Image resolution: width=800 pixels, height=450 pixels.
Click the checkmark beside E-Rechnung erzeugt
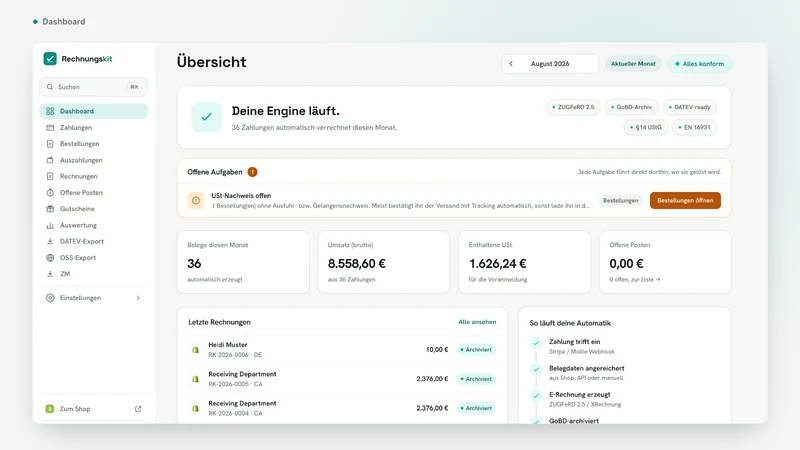pyautogui.click(x=536, y=395)
